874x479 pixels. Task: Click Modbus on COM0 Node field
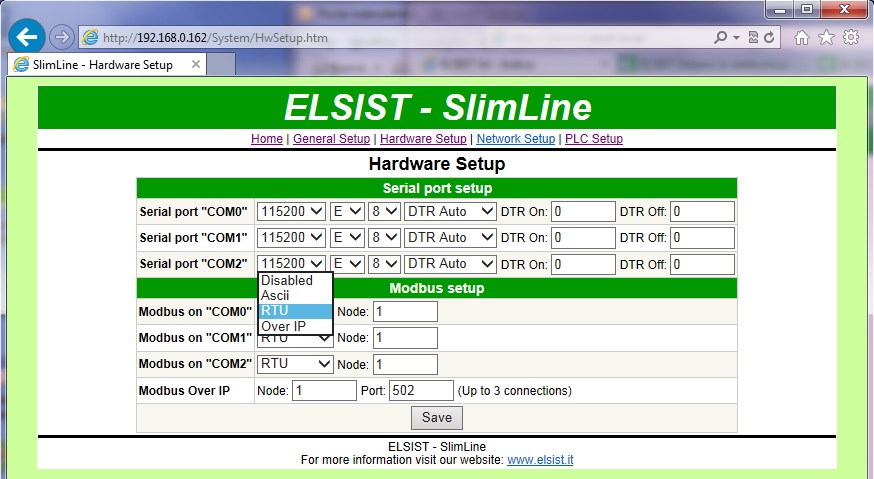click(x=405, y=311)
